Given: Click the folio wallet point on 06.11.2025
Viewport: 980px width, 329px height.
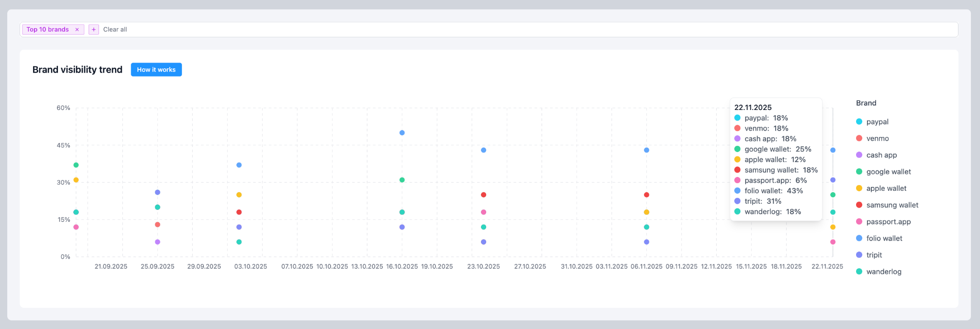Looking at the screenshot, I should coord(646,150).
